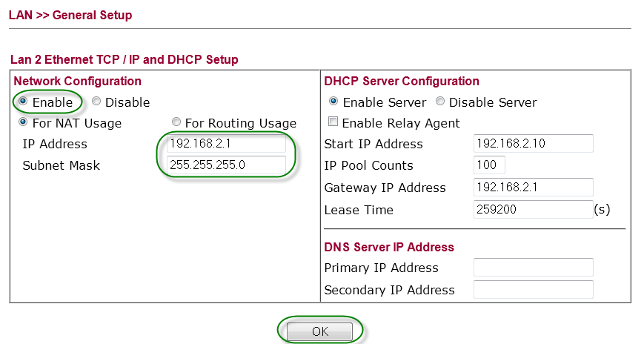Focus the Lease Time input box
644x344 pixels.
[533, 210]
